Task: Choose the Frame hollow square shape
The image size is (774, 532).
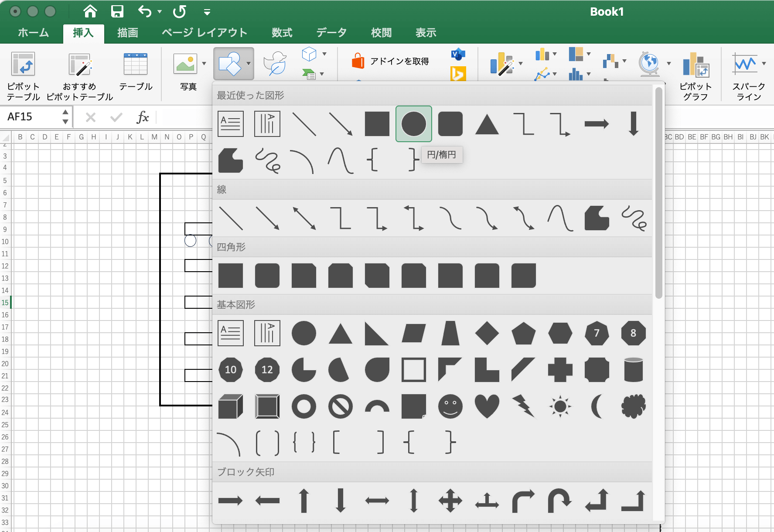Action: tap(413, 370)
